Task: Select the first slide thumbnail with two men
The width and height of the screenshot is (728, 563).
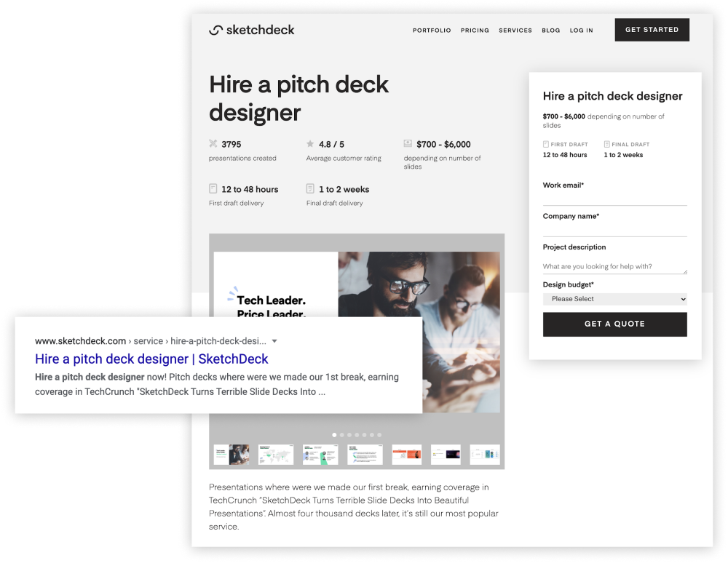Action: coord(232,455)
